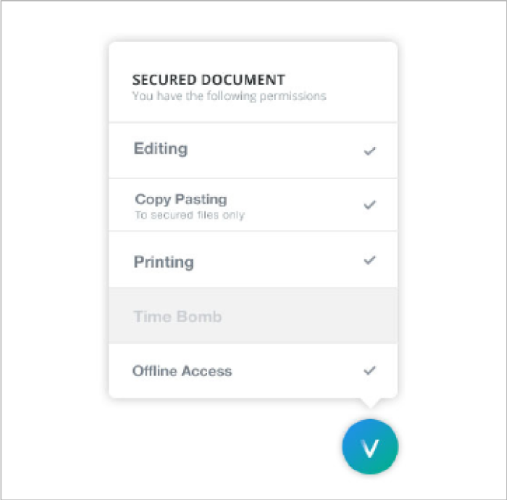The height and width of the screenshot is (500, 507).
Task: Click the Time Bomb label text
Action: [x=178, y=316]
